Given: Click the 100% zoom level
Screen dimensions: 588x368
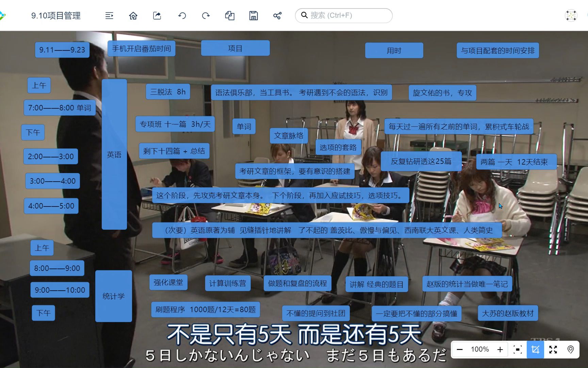Looking at the screenshot, I should point(480,349).
